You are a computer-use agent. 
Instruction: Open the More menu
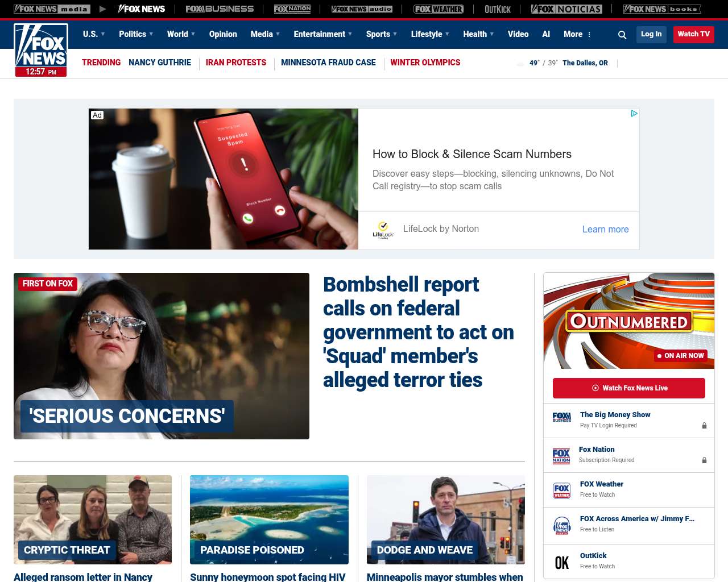[x=577, y=34]
